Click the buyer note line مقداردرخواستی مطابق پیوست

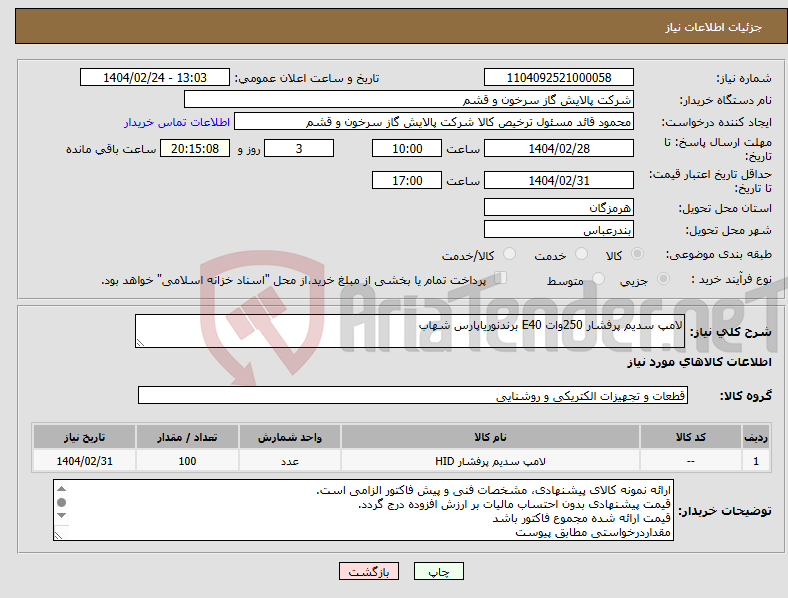click(593, 532)
